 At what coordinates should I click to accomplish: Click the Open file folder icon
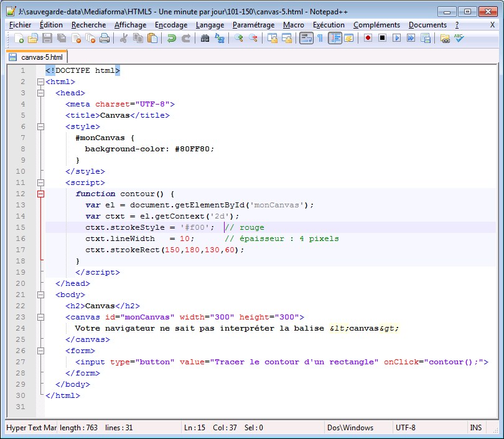click(33, 39)
